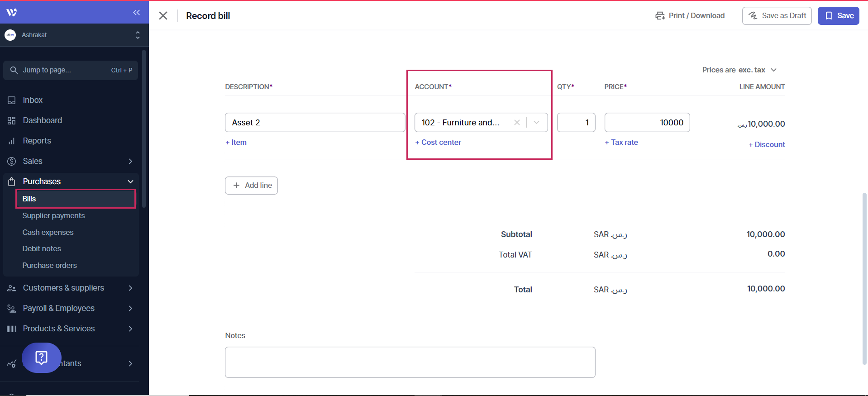The height and width of the screenshot is (396, 868).
Task: Go to the Dashboard page
Action: click(42, 120)
